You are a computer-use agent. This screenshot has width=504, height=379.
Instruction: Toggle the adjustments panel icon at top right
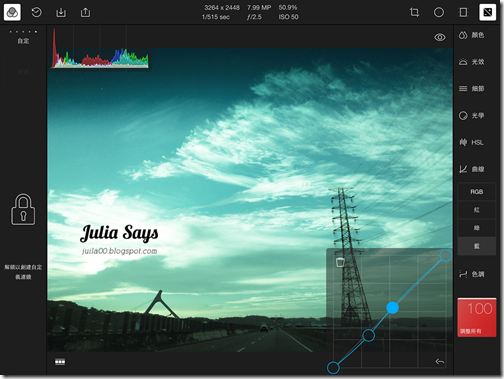[487, 12]
